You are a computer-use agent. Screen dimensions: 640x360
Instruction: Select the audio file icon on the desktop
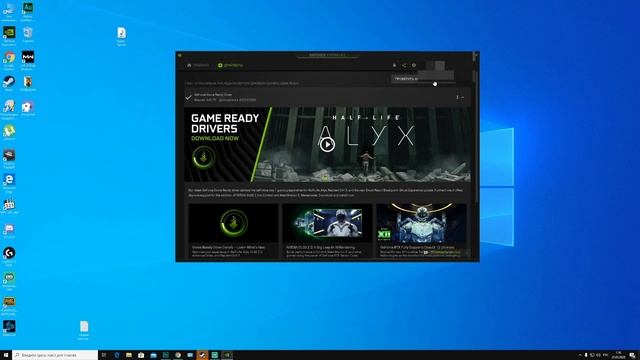click(121, 37)
